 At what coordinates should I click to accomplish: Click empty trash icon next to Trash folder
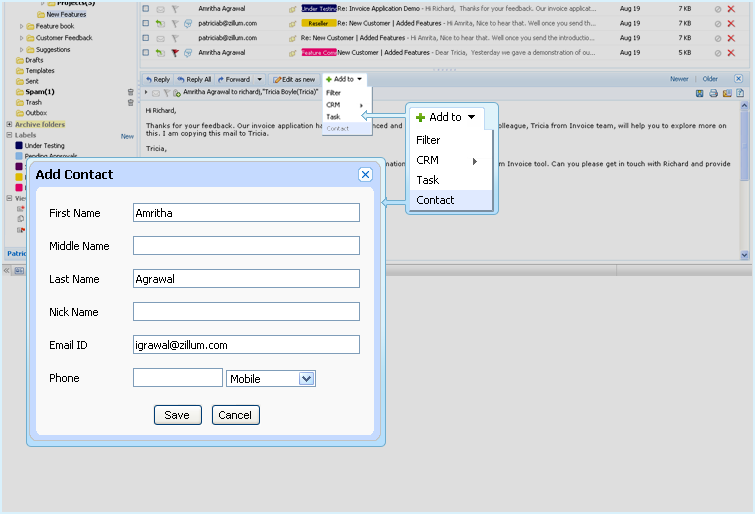[130, 102]
